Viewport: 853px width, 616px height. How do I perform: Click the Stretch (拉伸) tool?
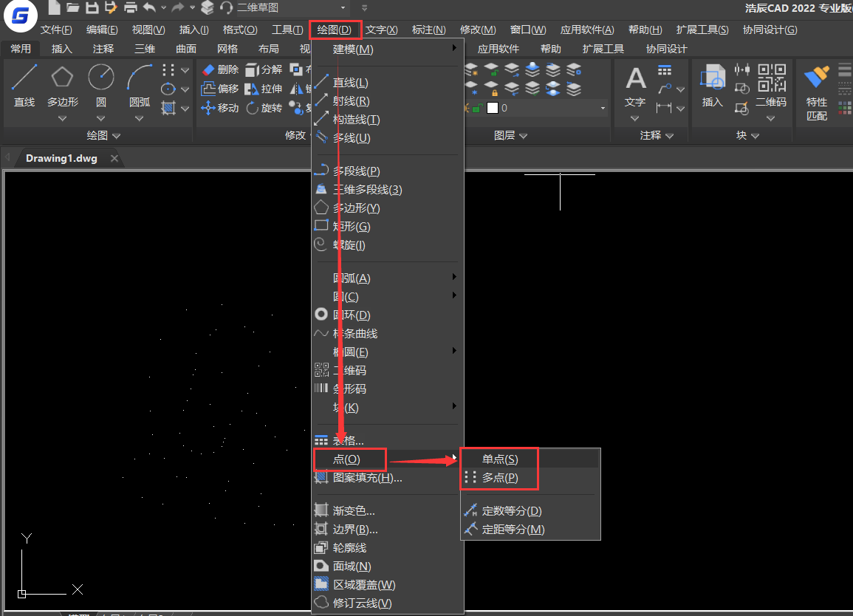pyautogui.click(x=264, y=89)
